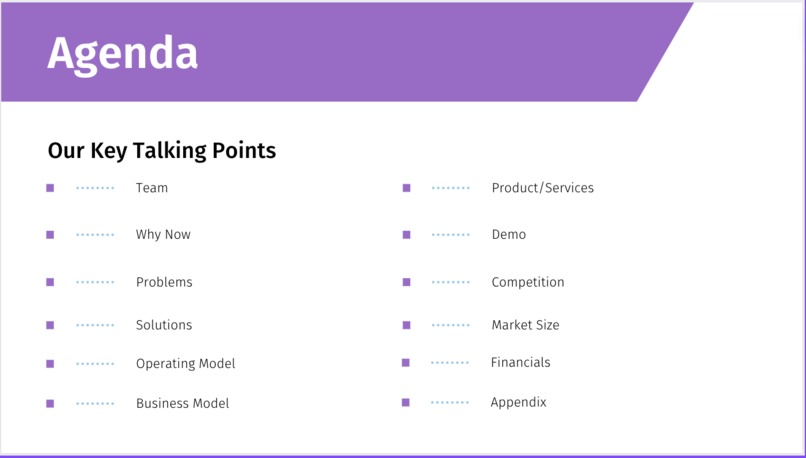Select the square bullet next to Demo
The height and width of the screenshot is (458, 806).
pos(406,235)
